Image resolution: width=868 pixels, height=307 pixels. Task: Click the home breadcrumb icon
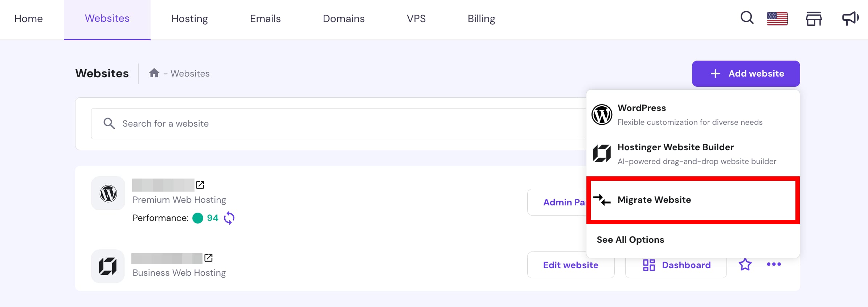click(154, 73)
